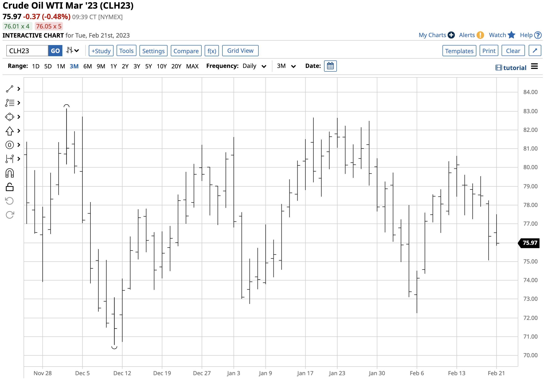Screen dimensions: 549x392
Task: Toggle the lock drawings icon
Action: 9,187
